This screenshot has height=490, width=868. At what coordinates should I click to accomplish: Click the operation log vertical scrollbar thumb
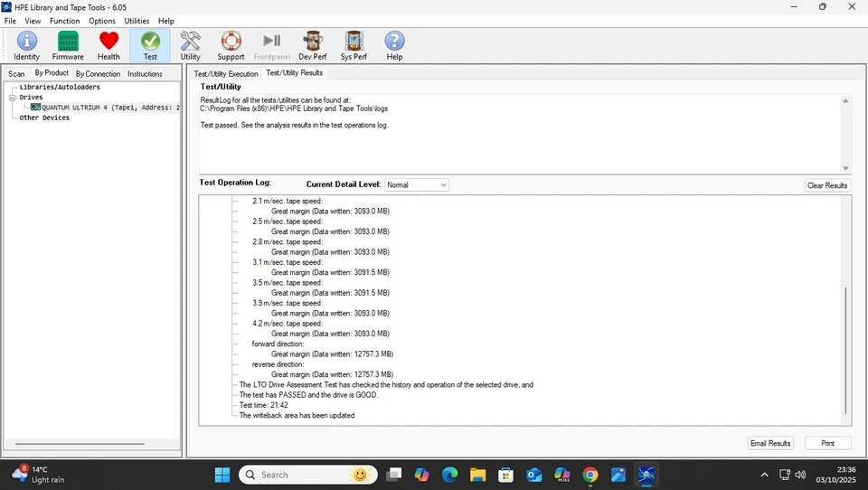[845, 351]
